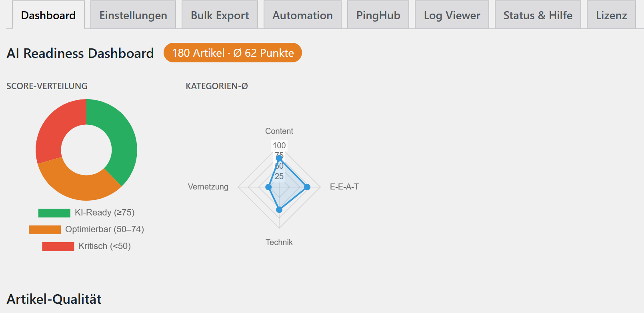Toggle KI-Ready green legend swatch
This screenshot has width=644, height=313.
tap(54, 213)
